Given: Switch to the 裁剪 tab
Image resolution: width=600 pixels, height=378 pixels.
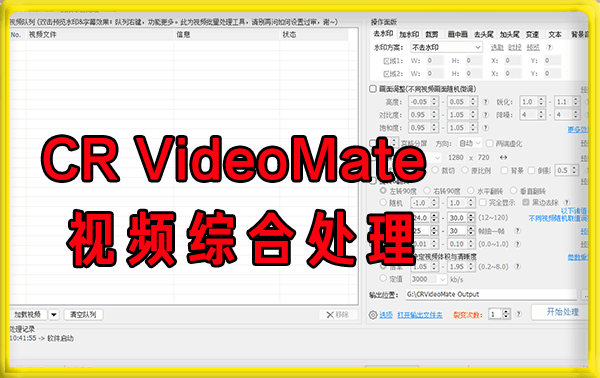Looking at the screenshot, I should pos(432,34).
